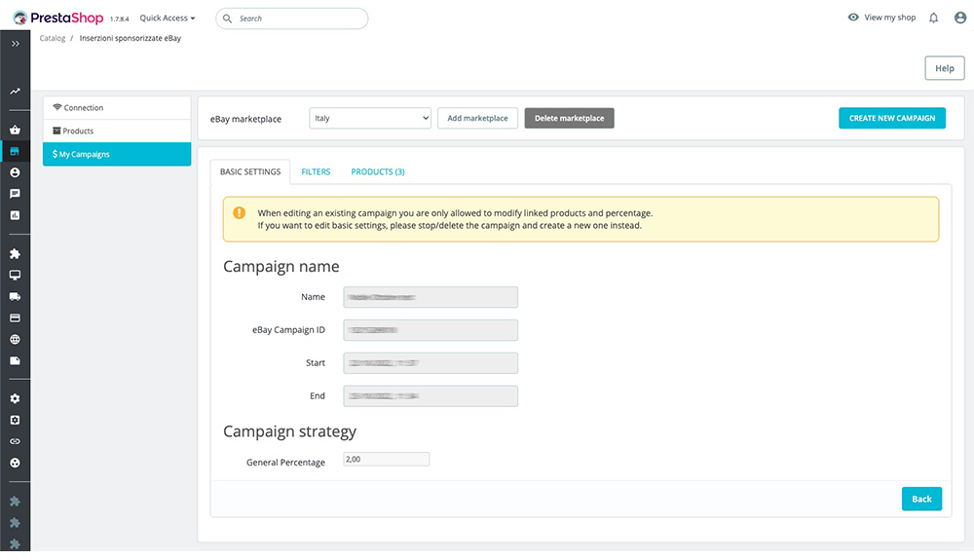Click the orange warning icon in alert

[240, 213]
